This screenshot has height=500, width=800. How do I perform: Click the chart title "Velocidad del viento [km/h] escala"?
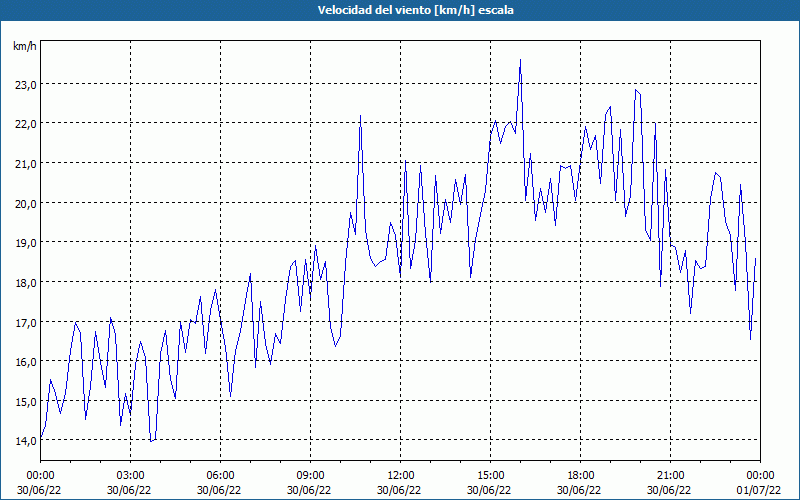pos(415,10)
